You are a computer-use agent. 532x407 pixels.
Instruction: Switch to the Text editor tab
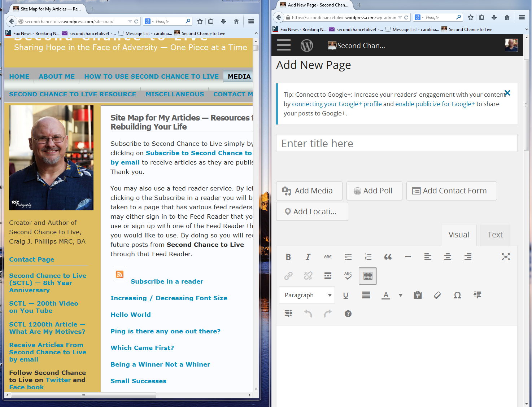click(x=495, y=235)
